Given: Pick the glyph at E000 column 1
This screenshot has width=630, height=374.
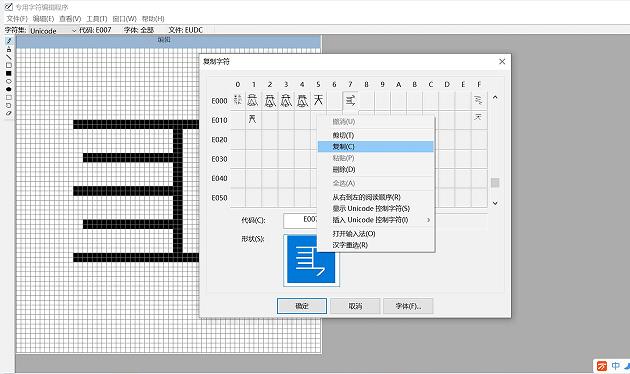Looking at the screenshot, I should pyautogui.click(x=253, y=100).
